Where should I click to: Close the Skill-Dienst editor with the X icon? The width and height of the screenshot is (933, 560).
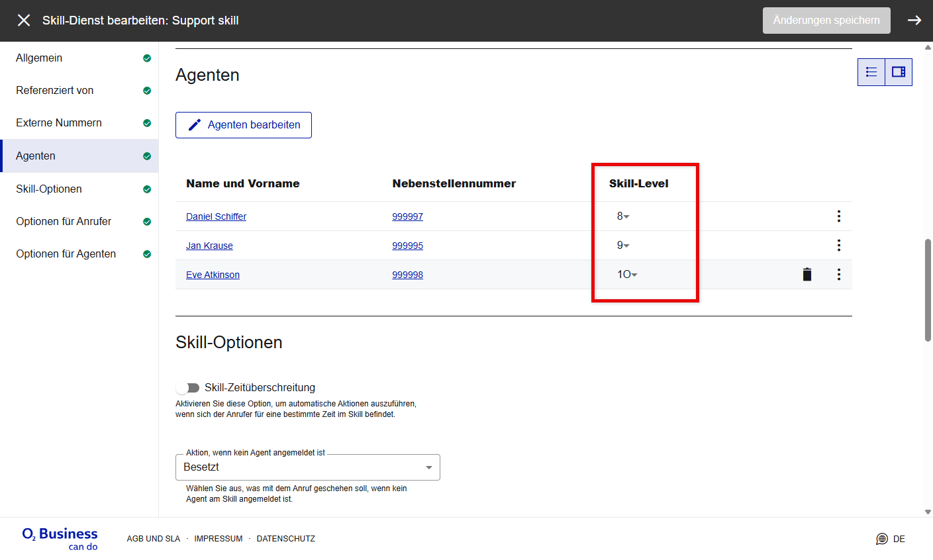tap(24, 21)
